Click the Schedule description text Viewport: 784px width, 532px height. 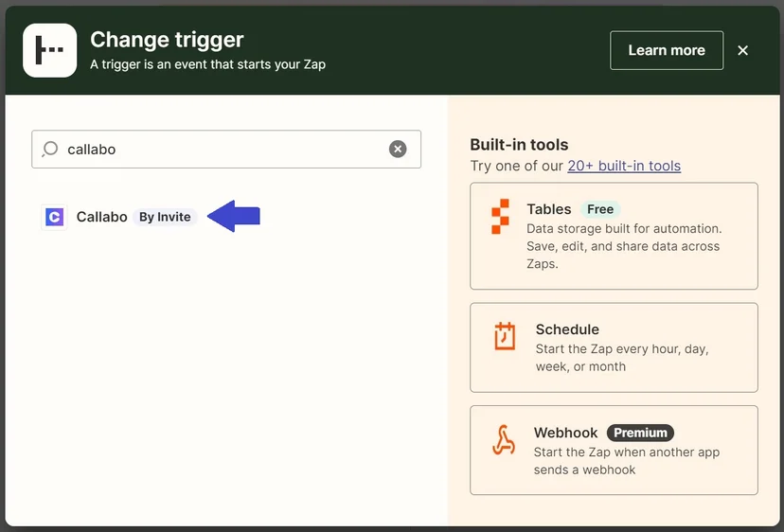[622, 358]
